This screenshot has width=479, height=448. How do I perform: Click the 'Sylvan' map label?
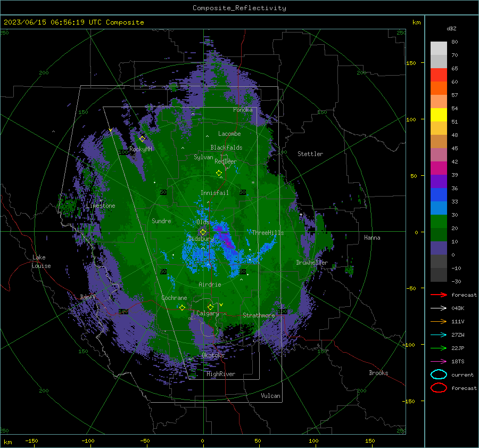(x=203, y=157)
